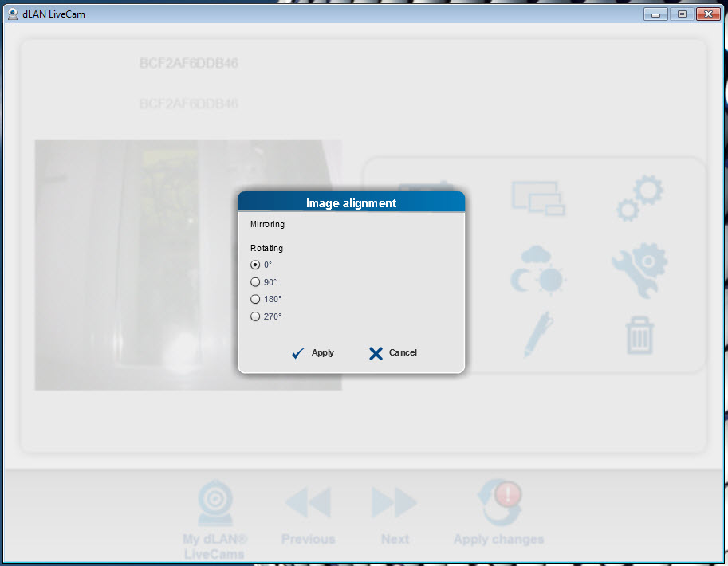Go to Next with forward arrows
728x566 pixels.
[x=394, y=502]
